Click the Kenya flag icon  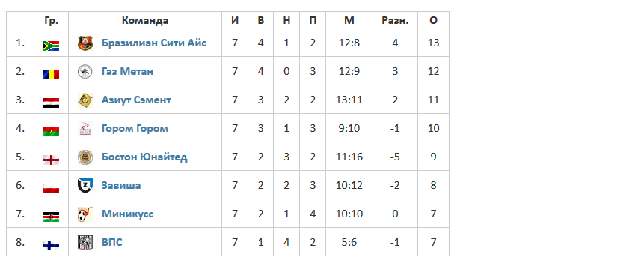coord(52,217)
